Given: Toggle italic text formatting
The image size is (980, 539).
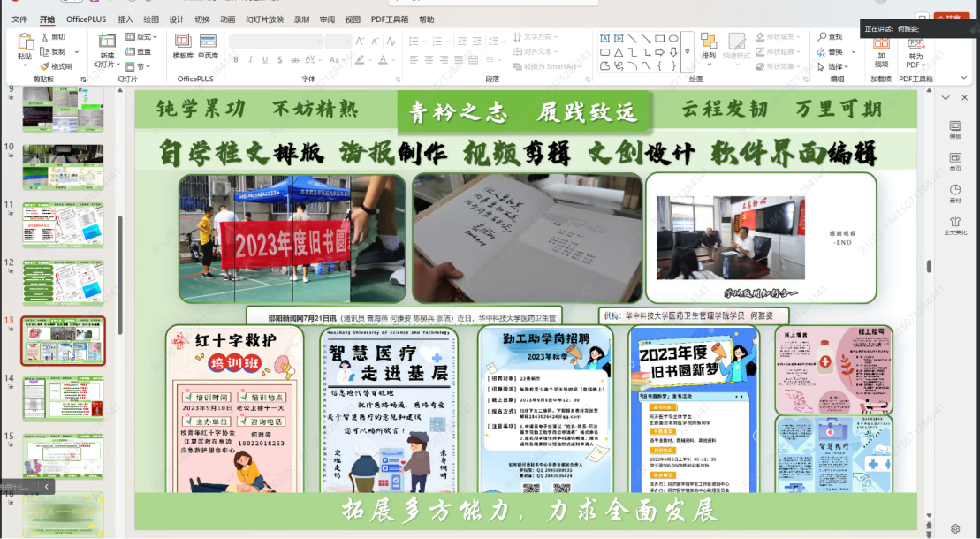Looking at the screenshot, I should [251, 59].
